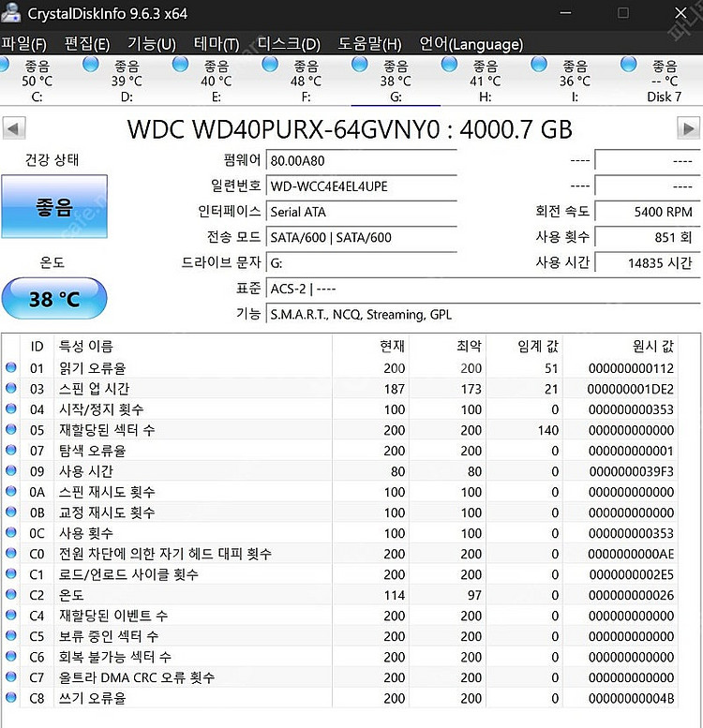
Task: Click the blue status orb above Disk 7
Action: (628, 64)
